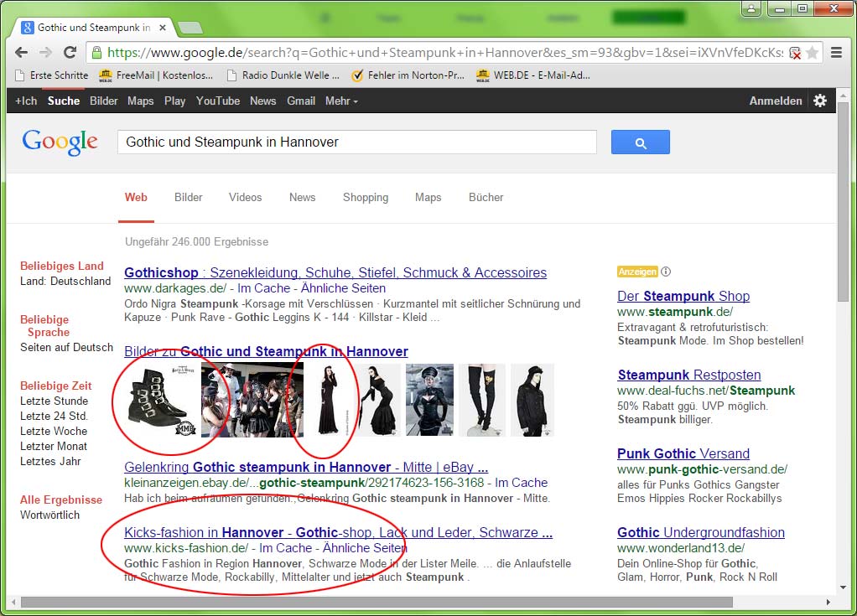
Task: Switch to the Bilder search tab
Action: 189,198
